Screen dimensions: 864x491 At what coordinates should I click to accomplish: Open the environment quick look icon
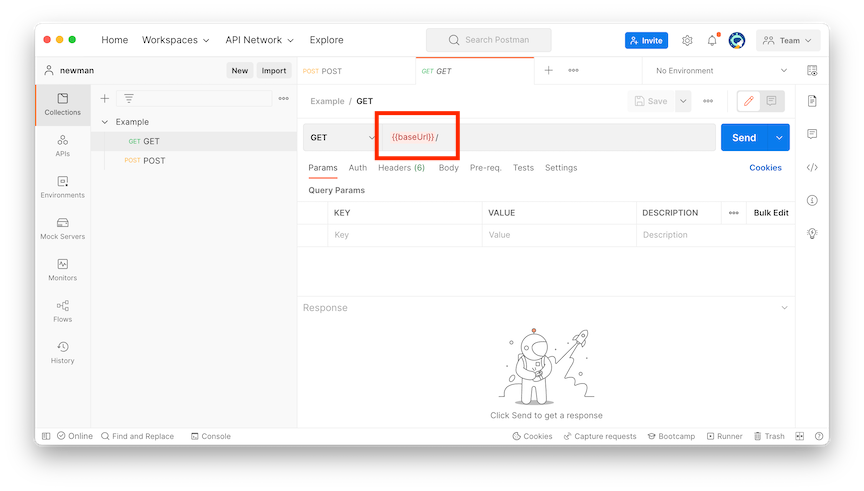coord(812,71)
